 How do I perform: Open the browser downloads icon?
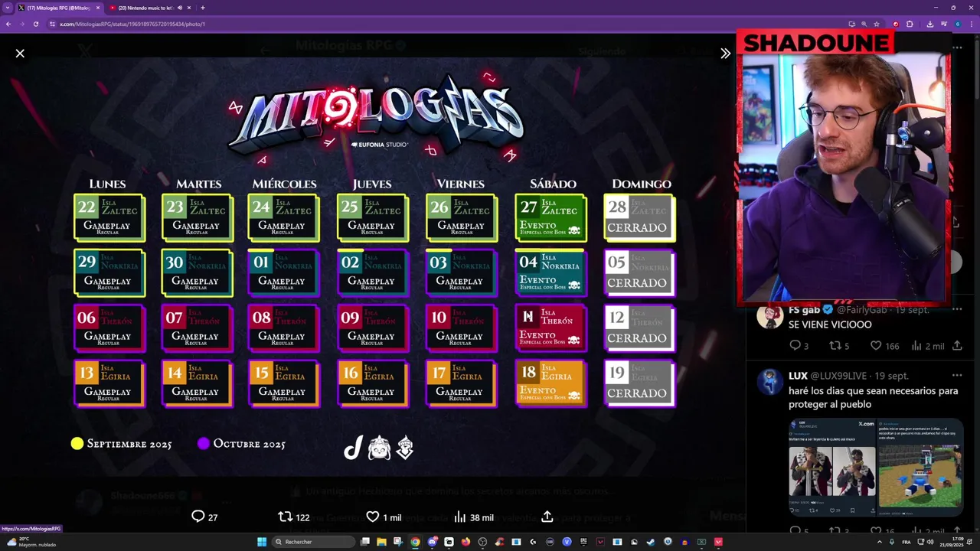click(x=930, y=24)
